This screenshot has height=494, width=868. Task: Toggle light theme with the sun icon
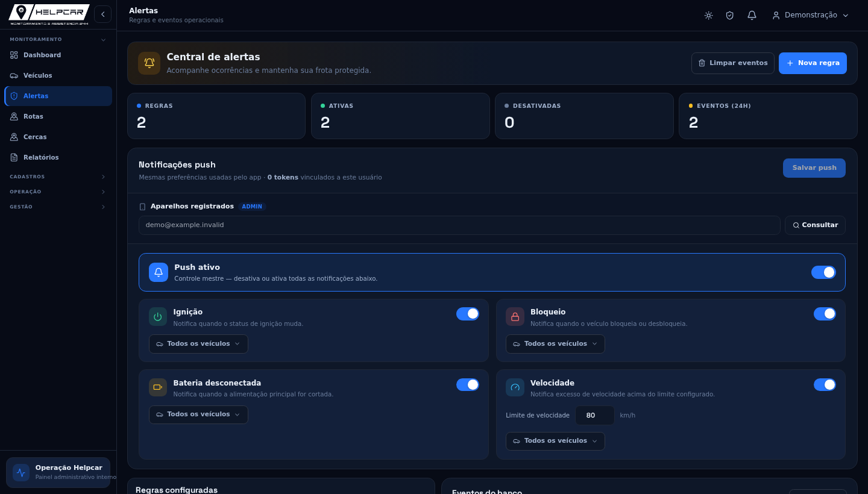point(708,15)
